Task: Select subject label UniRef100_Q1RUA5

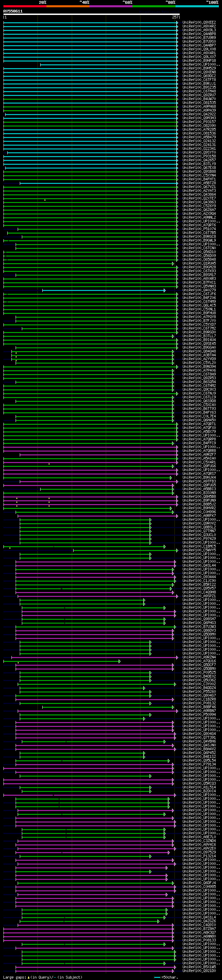Action: click(199, 263)
